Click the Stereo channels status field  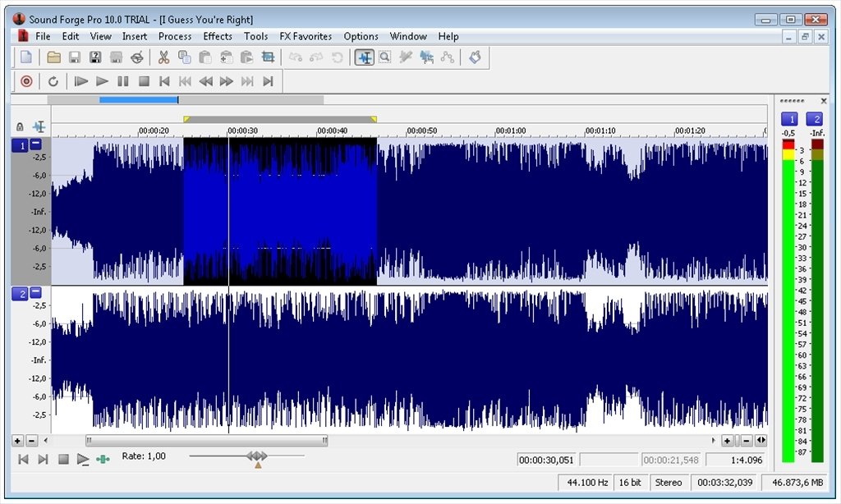[669, 483]
